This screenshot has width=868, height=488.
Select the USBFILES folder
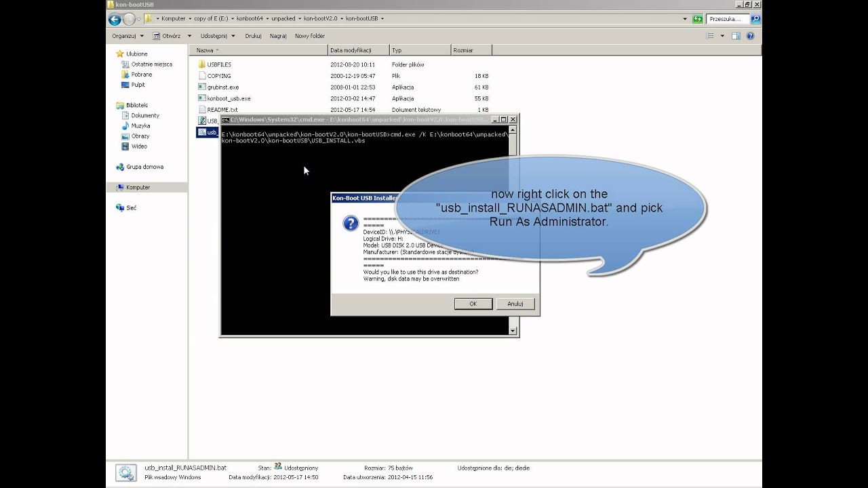pyautogui.click(x=215, y=64)
